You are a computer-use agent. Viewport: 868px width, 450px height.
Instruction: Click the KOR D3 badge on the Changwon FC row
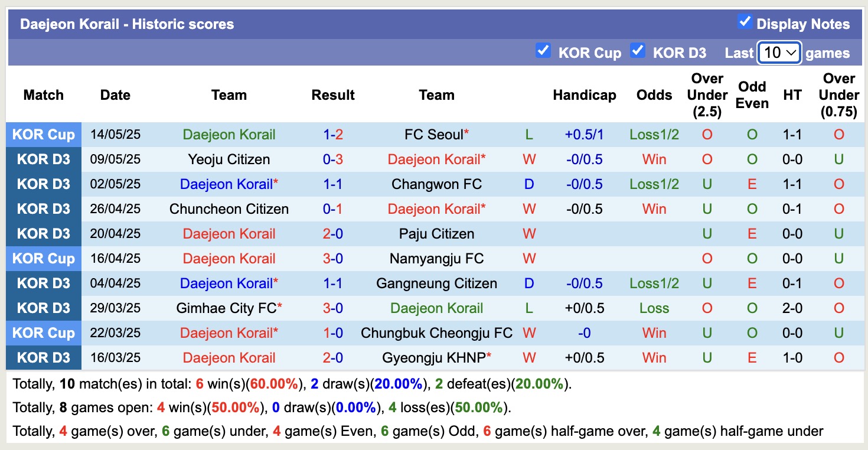43,184
